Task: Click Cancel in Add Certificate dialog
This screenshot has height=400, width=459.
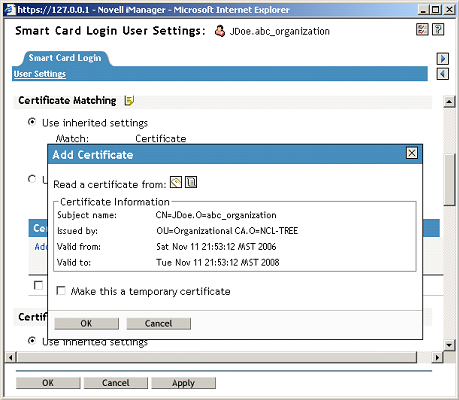Action: (x=158, y=324)
